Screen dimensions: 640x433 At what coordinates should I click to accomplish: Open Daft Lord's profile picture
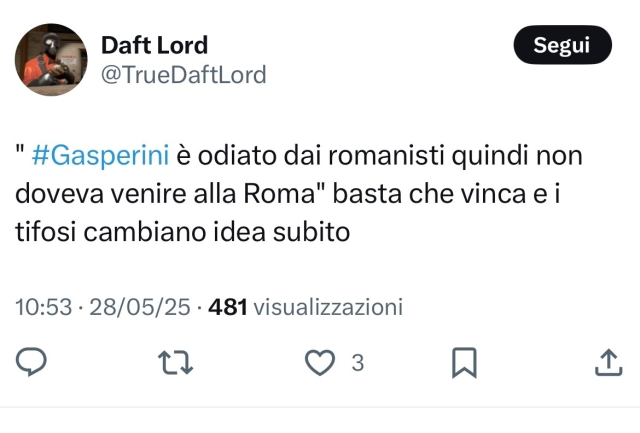click(x=51, y=60)
